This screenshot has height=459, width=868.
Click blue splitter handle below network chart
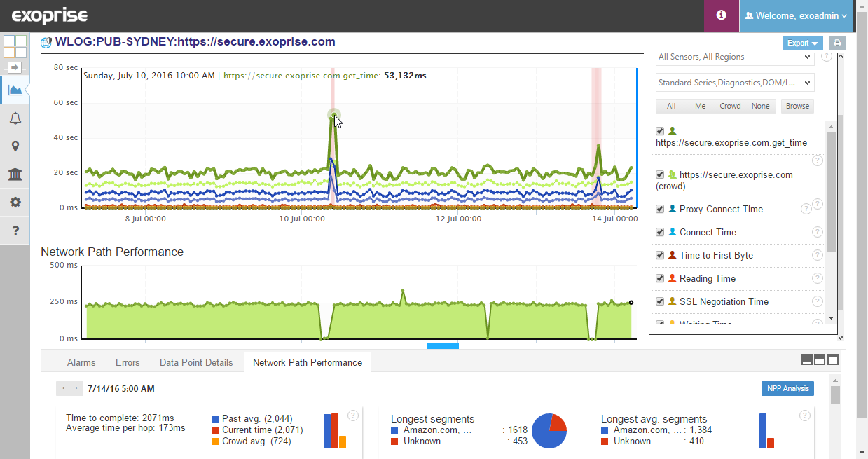pyautogui.click(x=443, y=345)
